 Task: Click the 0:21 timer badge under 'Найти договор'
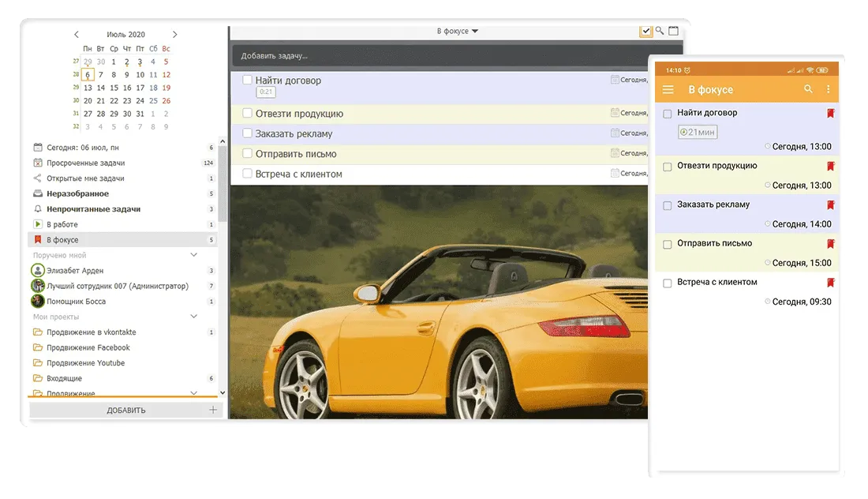pos(266,92)
